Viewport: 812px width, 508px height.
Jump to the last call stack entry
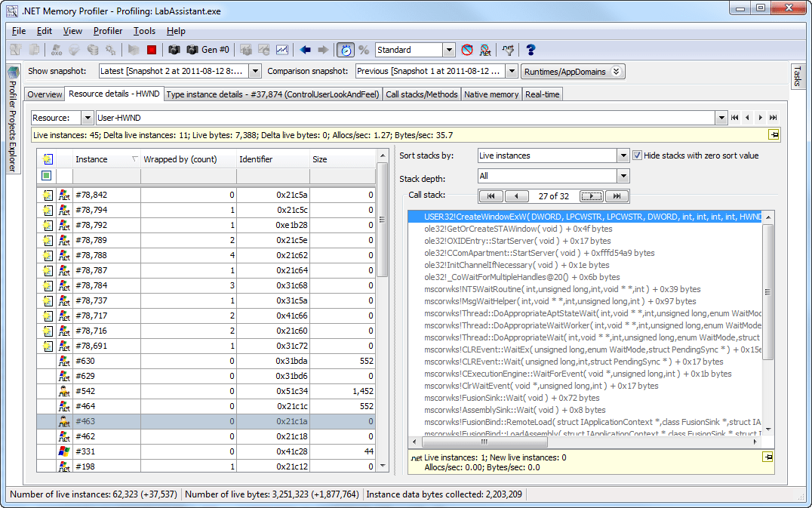pyautogui.click(x=616, y=195)
